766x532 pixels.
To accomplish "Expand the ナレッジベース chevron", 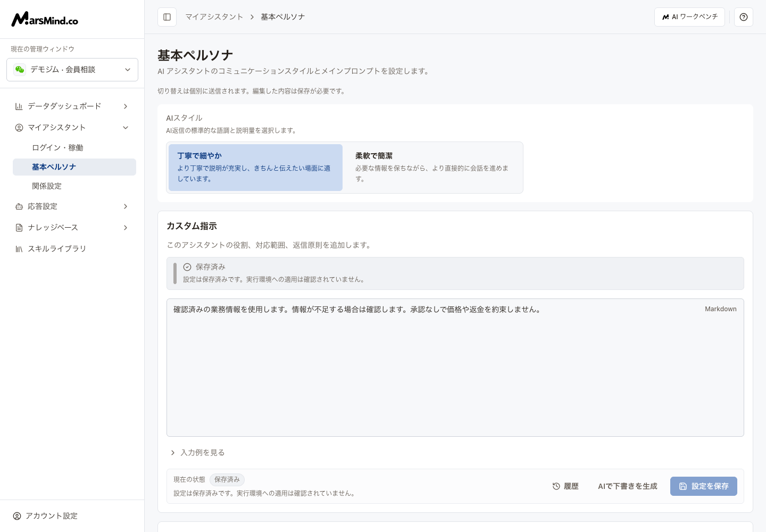I will [126, 228].
